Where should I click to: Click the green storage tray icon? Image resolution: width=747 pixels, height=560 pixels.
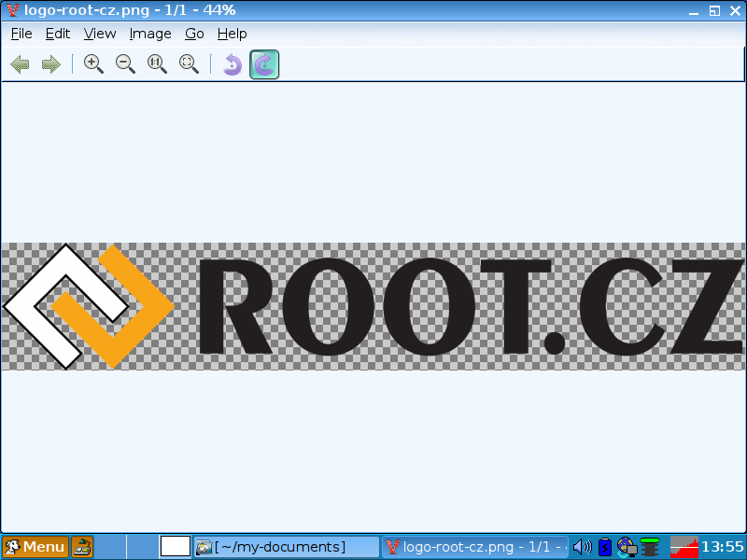click(650, 547)
